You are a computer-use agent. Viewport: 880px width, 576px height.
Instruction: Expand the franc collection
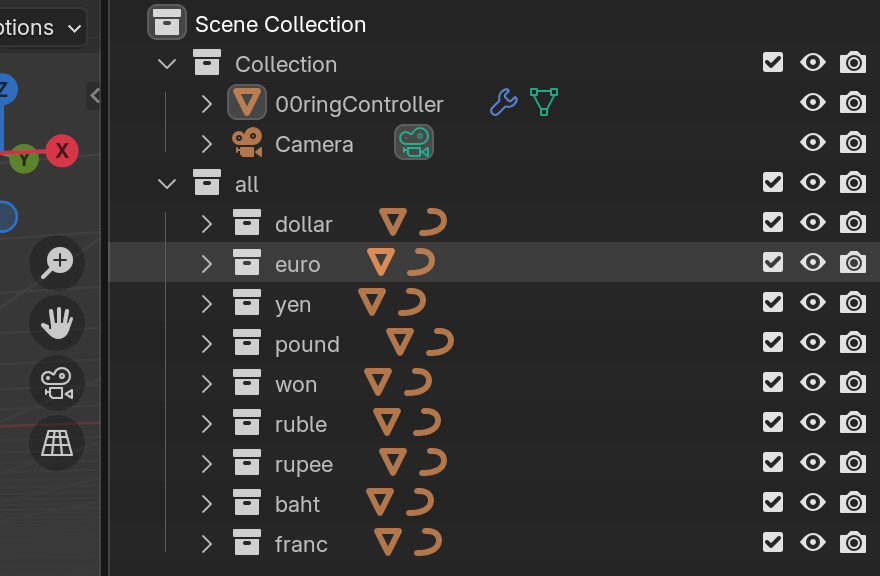pos(207,544)
